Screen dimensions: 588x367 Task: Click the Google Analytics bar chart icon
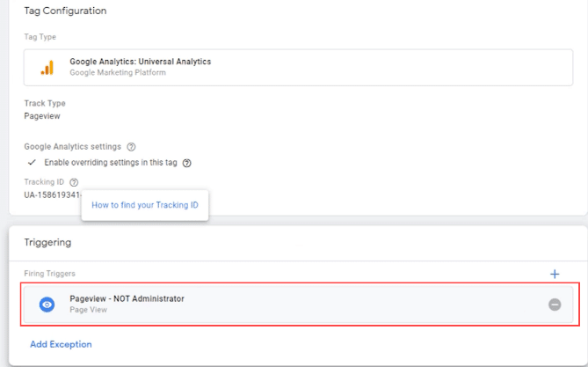click(x=47, y=68)
